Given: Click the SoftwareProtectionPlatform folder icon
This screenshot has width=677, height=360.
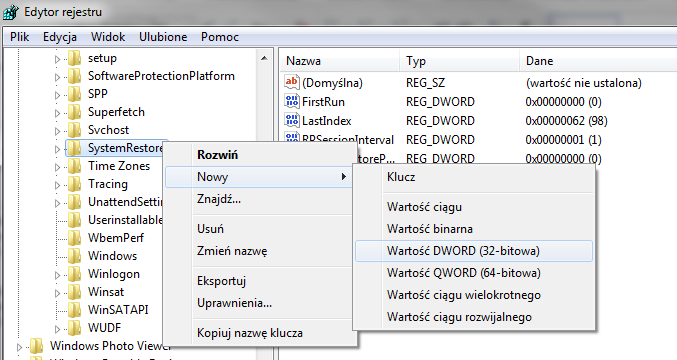Looking at the screenshot, I should (75, 76).
